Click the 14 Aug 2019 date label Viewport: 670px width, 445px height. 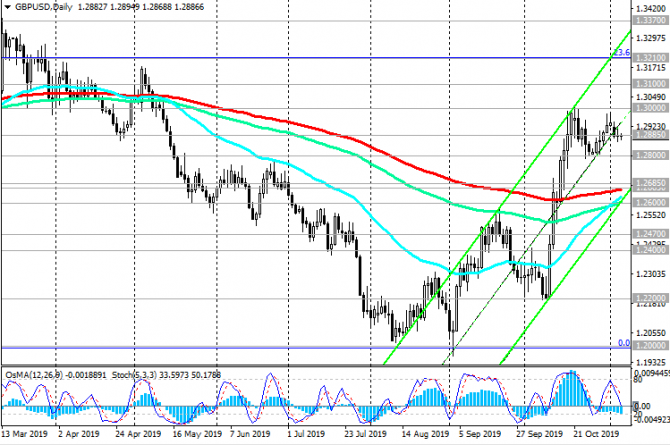point(425,434)
